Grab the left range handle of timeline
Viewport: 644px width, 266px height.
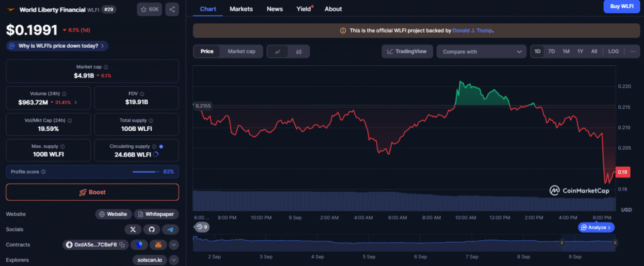[x=562, y=243]
